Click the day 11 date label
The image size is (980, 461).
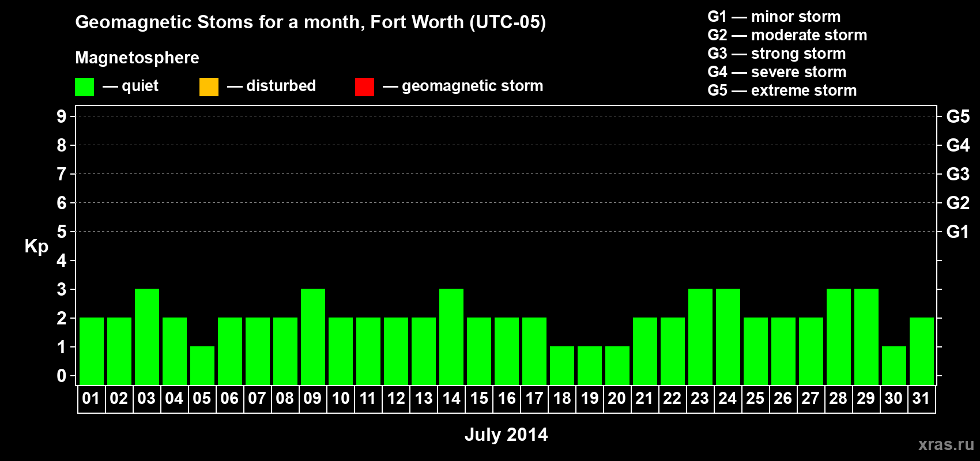coord(368,398)
